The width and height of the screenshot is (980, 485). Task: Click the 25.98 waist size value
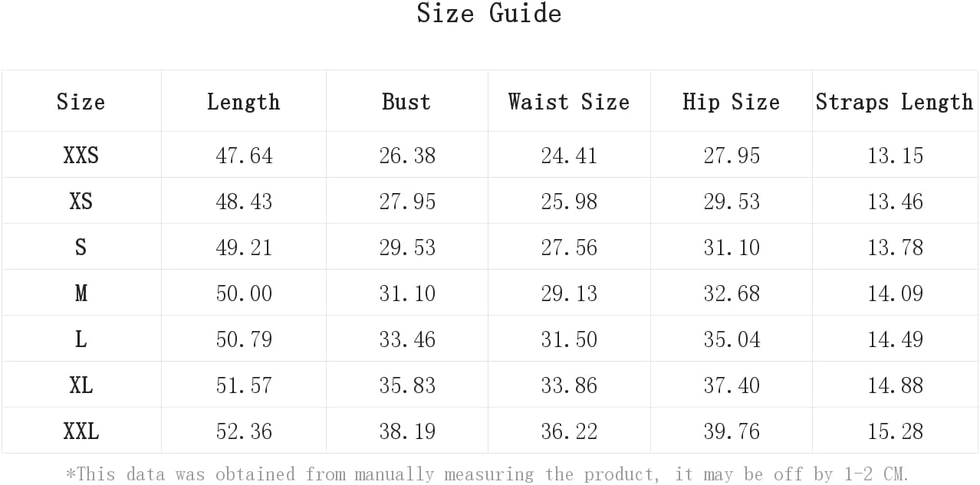pos(569,202)
